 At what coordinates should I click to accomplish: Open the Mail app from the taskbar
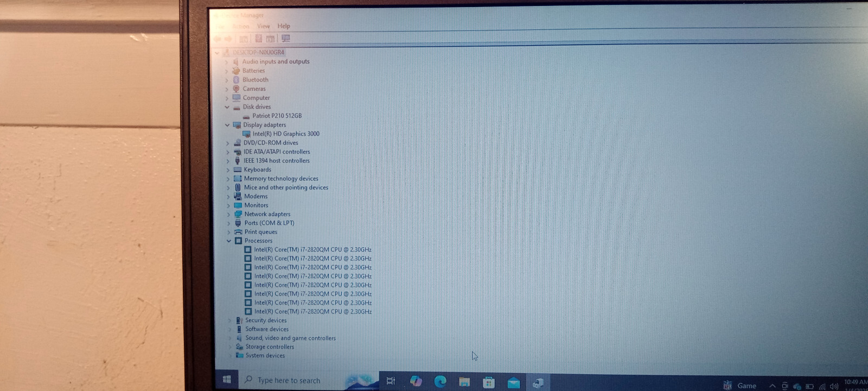pos(513,383)
